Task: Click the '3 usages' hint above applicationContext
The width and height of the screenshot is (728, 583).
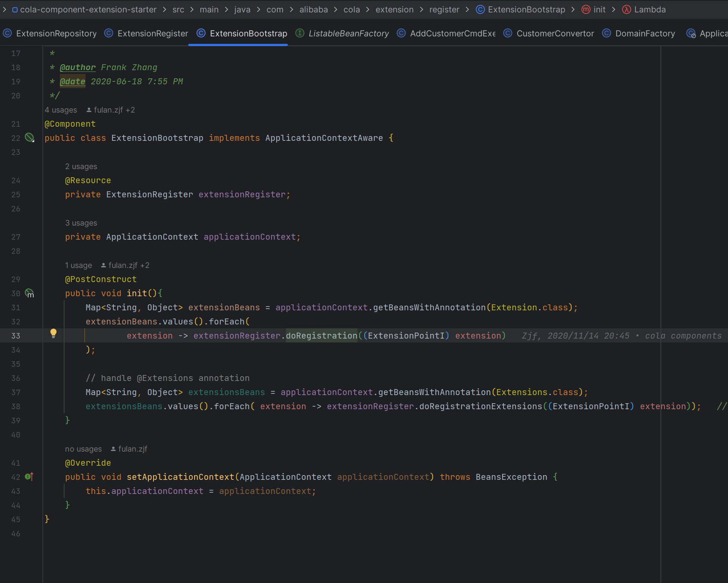Action: (81, 223)
